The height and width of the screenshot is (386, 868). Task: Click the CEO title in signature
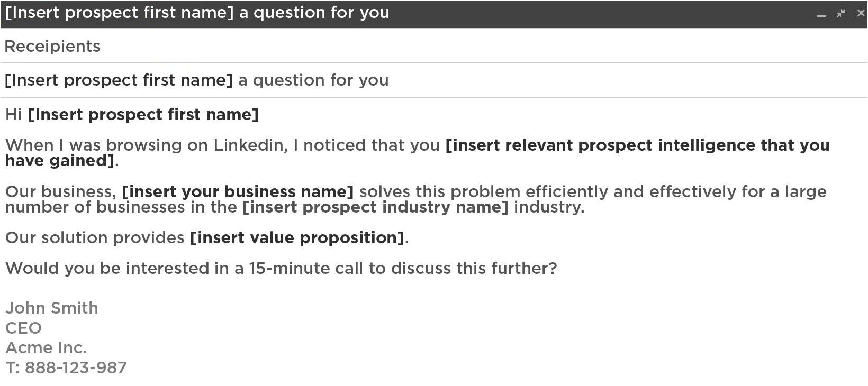(x=23, y=328)
